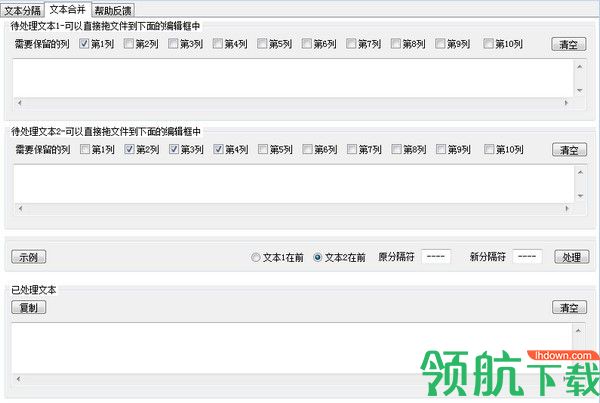
Task: Focus the 原分隔符 input field
Action: coord(436,256)
